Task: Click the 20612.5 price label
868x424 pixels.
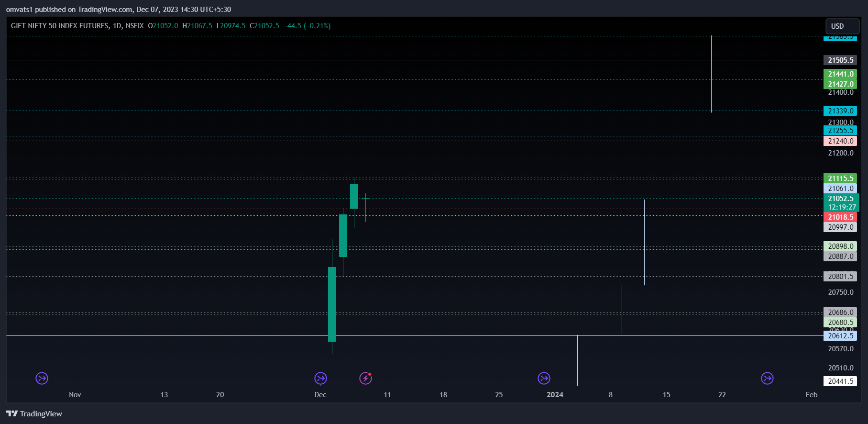Action: (840, 336)
